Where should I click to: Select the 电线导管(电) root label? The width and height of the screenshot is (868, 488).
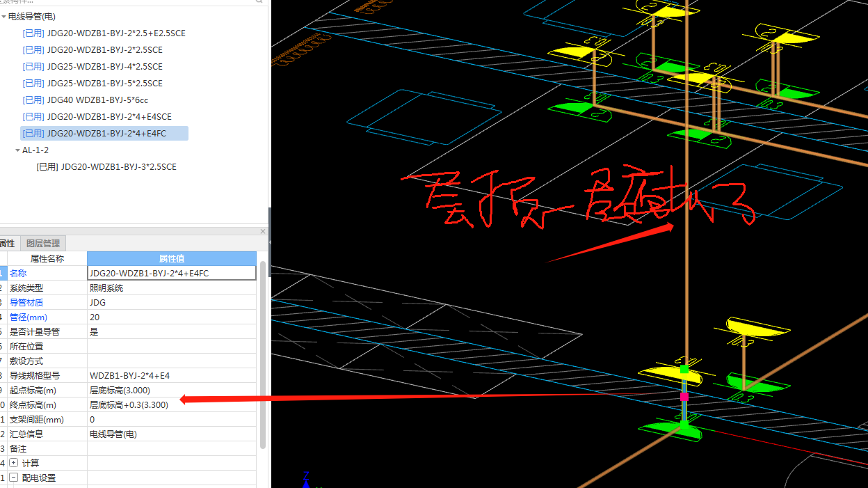32,16
